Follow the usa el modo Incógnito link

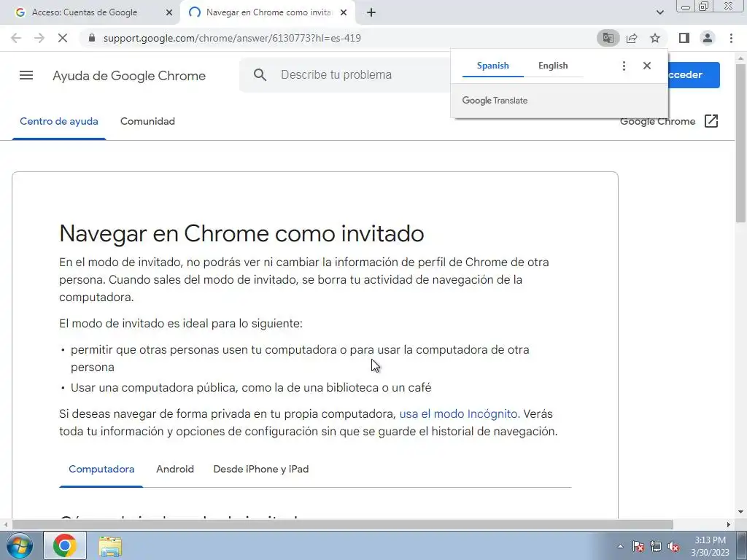pyautogui.click(x=458, y=414)
